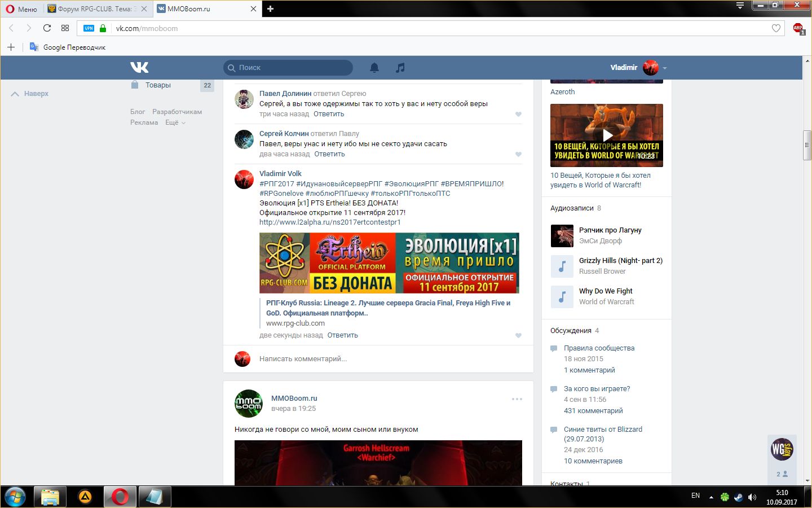Play 10 Вещей World of Warcraft video

(x=607, y=135)
